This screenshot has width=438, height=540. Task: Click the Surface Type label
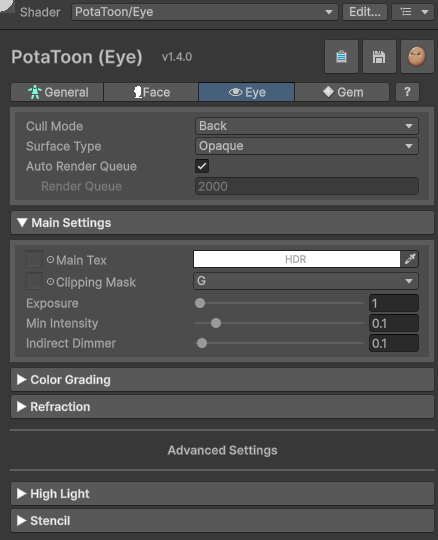pos(64,146)
